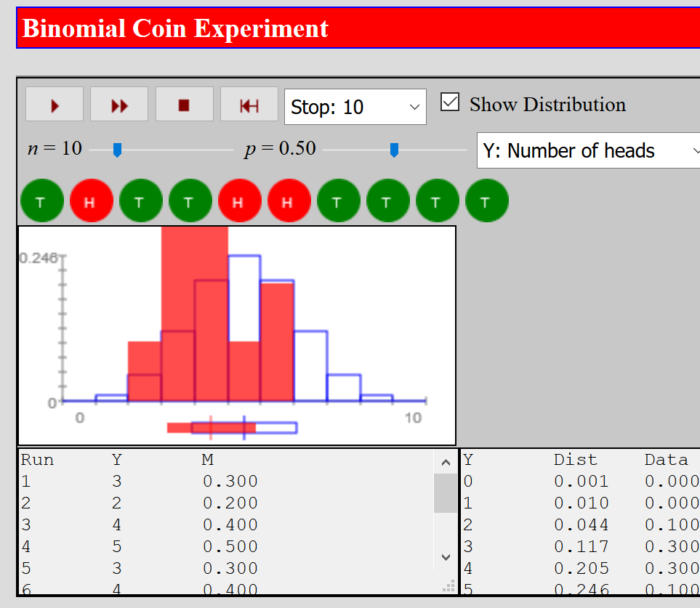Viewport: 700px width, 608px height.
Task: Run a single step of the experiment
Action: point(55,104)
